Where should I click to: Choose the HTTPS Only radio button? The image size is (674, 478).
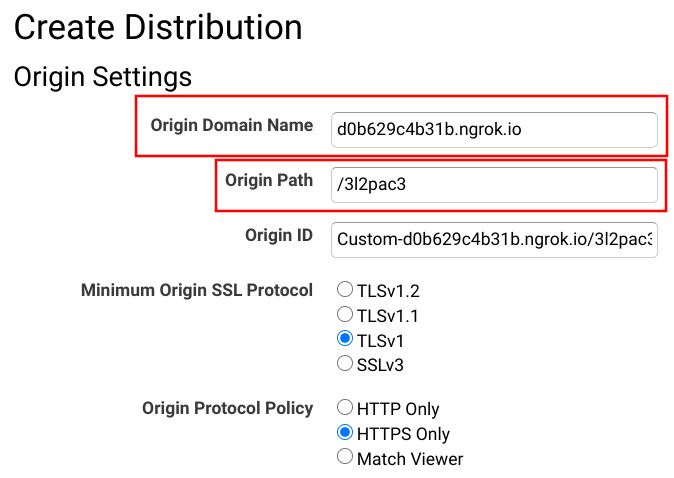click(x=345, y=433)
